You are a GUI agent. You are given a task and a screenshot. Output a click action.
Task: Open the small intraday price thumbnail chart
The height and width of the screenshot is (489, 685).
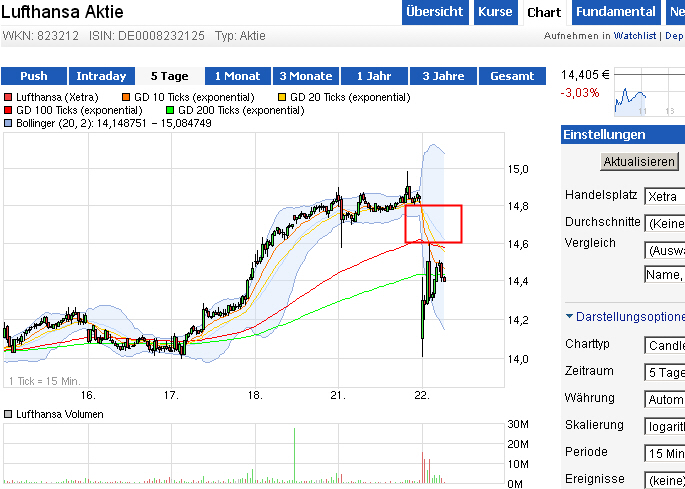(648, 96)
